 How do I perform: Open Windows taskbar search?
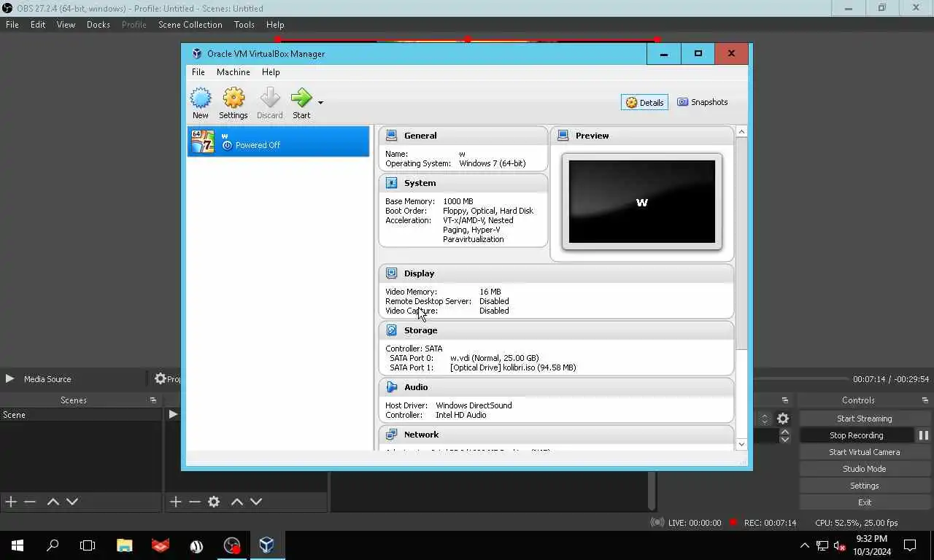[x=53, y=545]
